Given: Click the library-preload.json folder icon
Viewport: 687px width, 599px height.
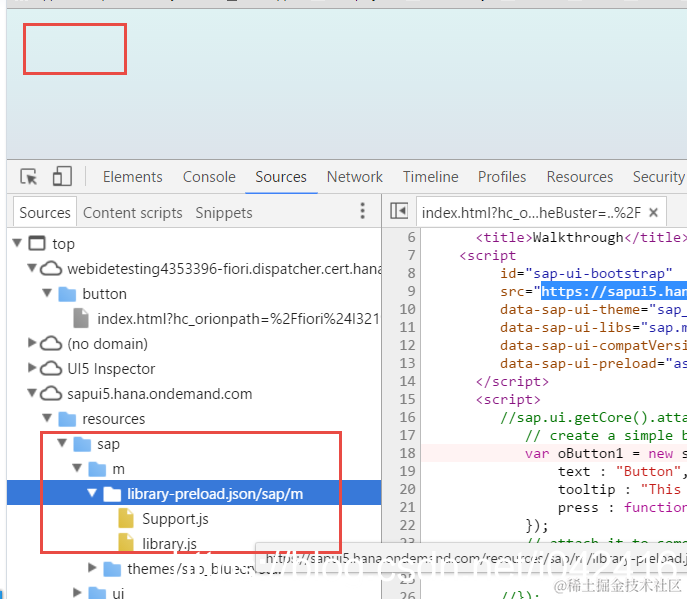Looking at the screenshot, I should pos(112,494).
